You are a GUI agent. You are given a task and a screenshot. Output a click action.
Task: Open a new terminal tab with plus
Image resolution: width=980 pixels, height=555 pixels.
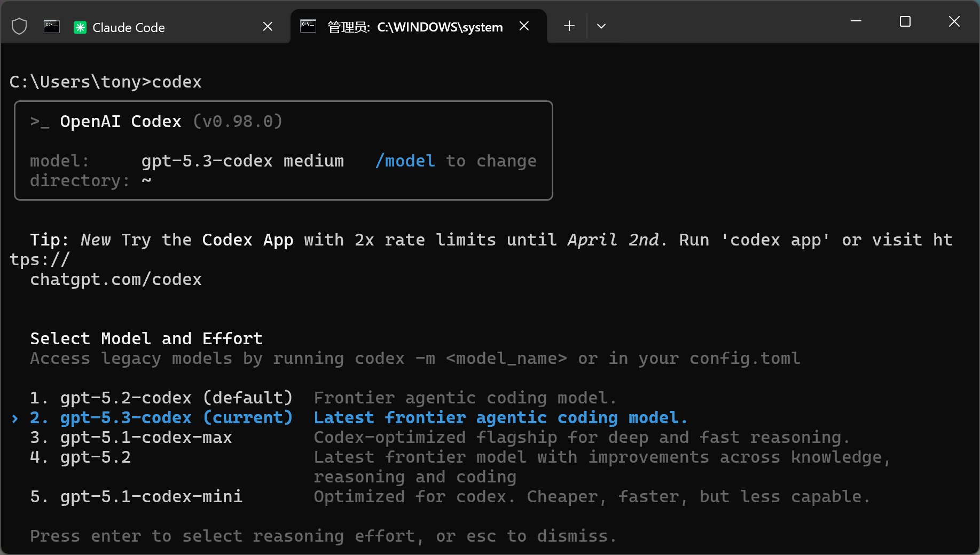(x=569, y=26)
